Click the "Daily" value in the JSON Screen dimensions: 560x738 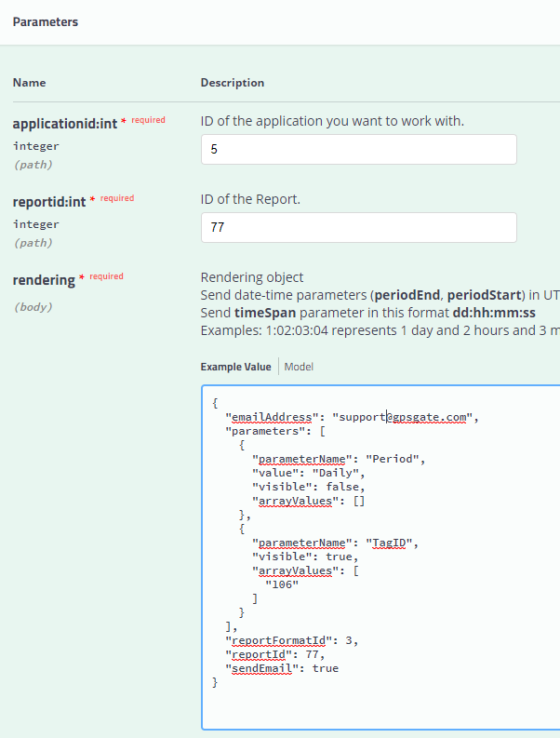[x=336, y=473]
